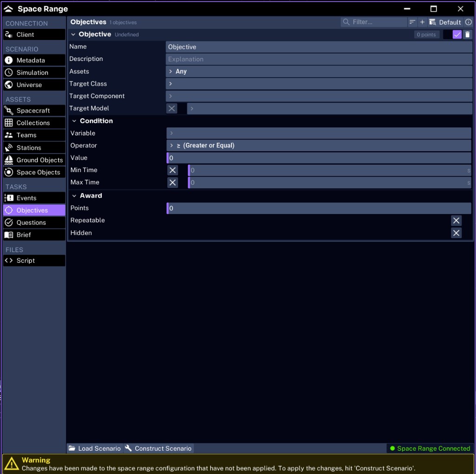Click the Metadata info icon
Image resolution: width=476 pixels, height=474 pixels.
click(9, 60)
